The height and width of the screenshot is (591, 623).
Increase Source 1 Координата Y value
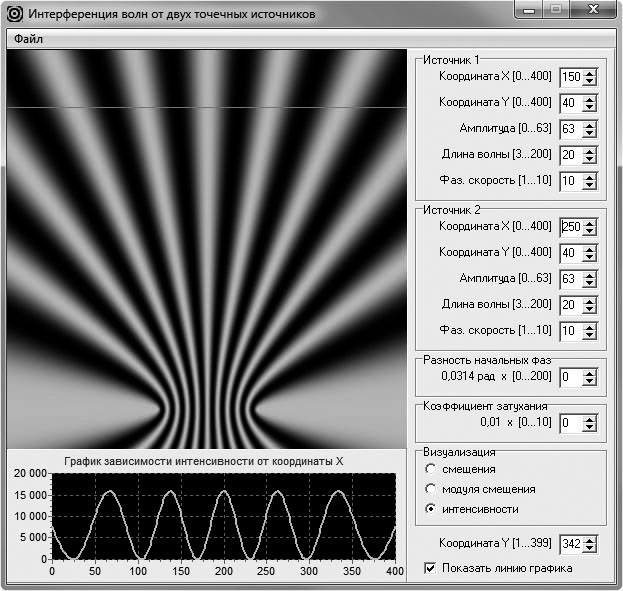[x=590, y=99]
